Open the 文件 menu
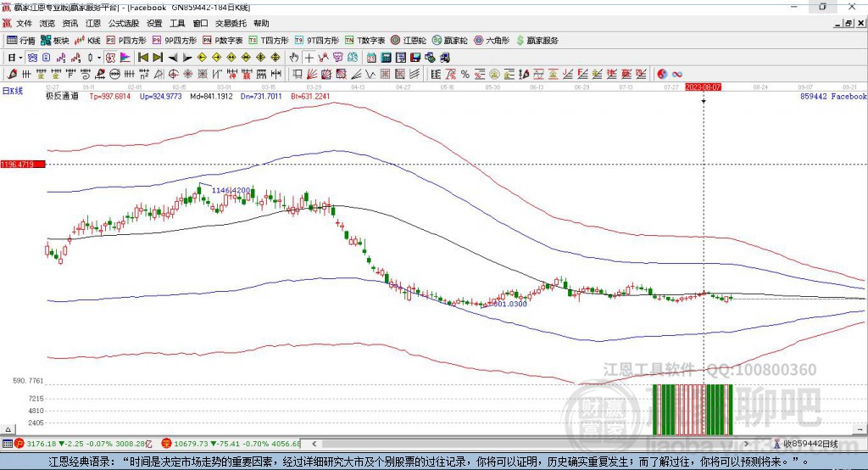This screenshot has width=868, height=470. pos(24,23)
